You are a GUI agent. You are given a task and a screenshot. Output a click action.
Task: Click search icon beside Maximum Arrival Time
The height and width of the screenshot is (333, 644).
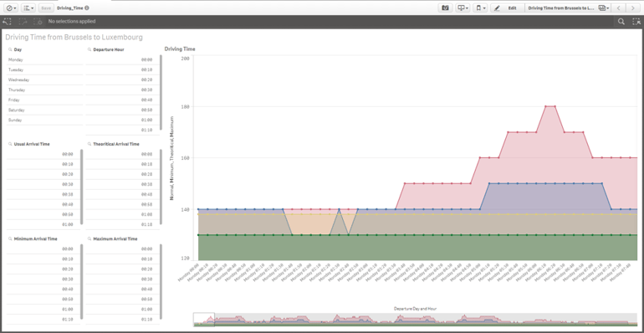pos(89,238)
